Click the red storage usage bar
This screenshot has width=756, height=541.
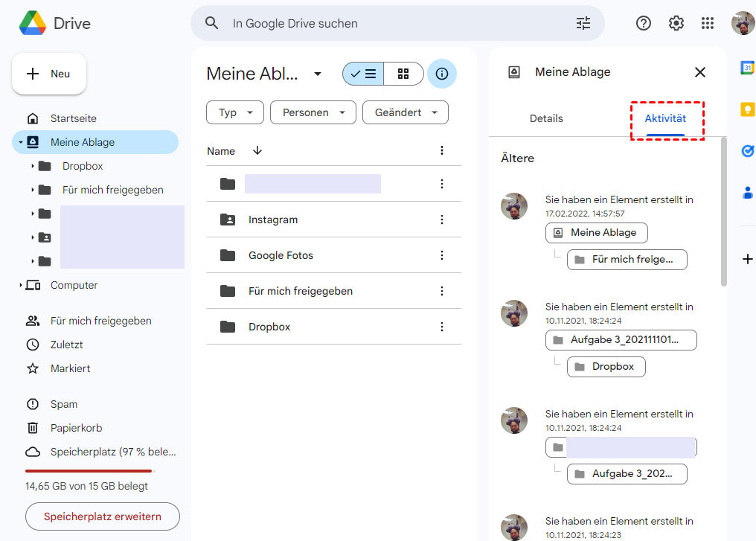coord(89,470)
